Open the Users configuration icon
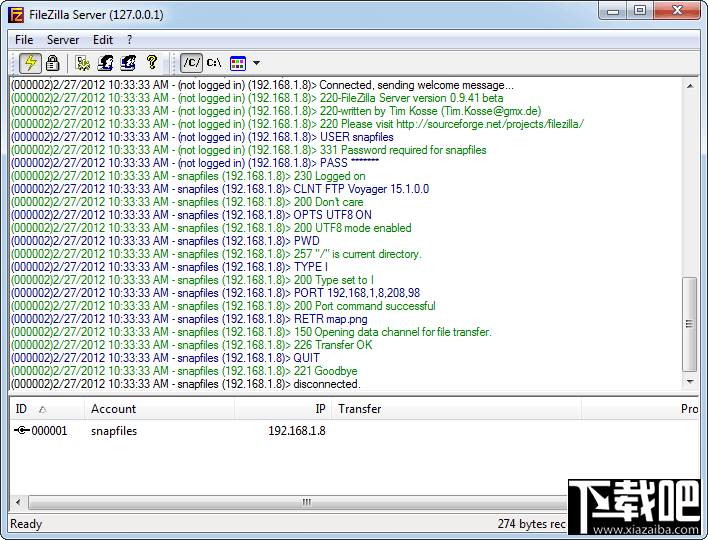The height and width of the screenshot is (540, 708). click(x=105, y=63)
